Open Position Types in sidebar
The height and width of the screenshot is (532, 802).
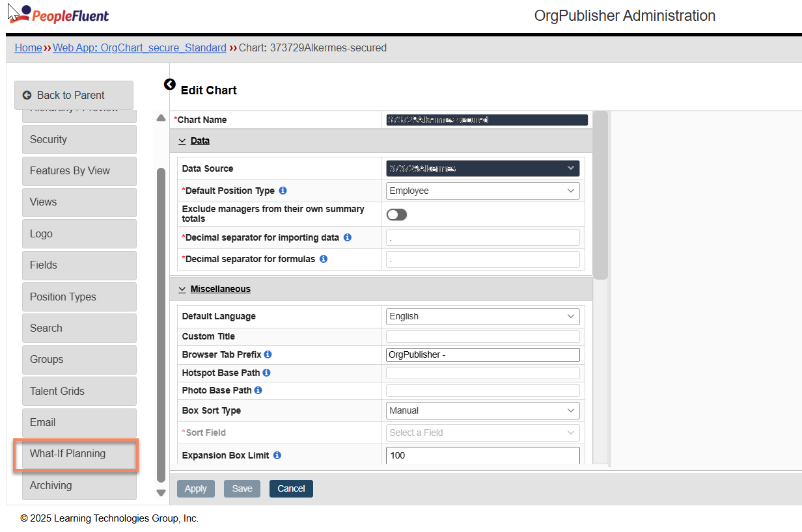79,297
